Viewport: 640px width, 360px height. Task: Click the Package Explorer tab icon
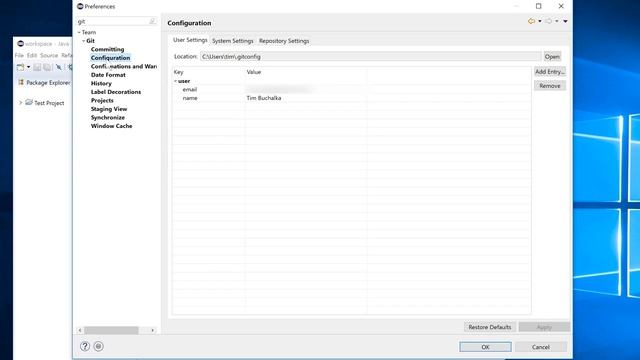[21, 82]
